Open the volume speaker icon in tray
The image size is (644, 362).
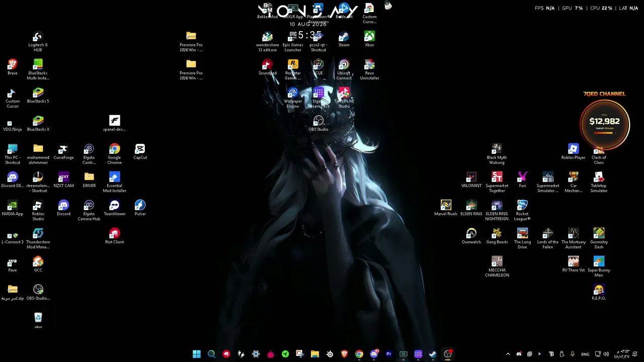[606, 354]
